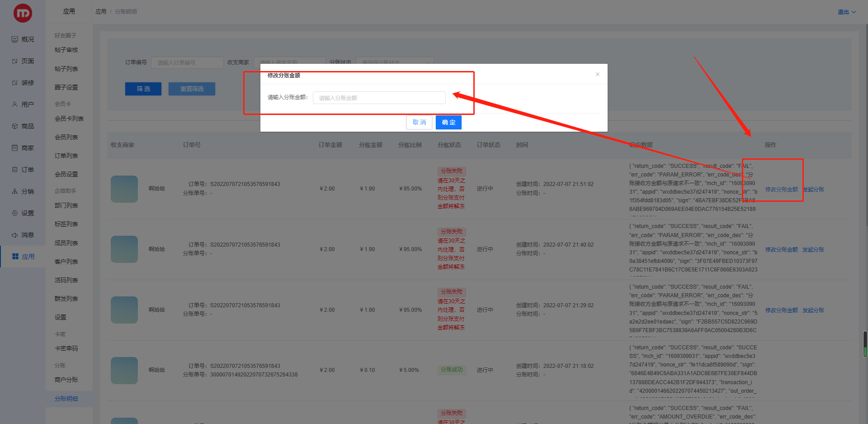Screen dimensions: 868x424
Task: Open 设置 settings in main sidebar
Action: point(23,213)
